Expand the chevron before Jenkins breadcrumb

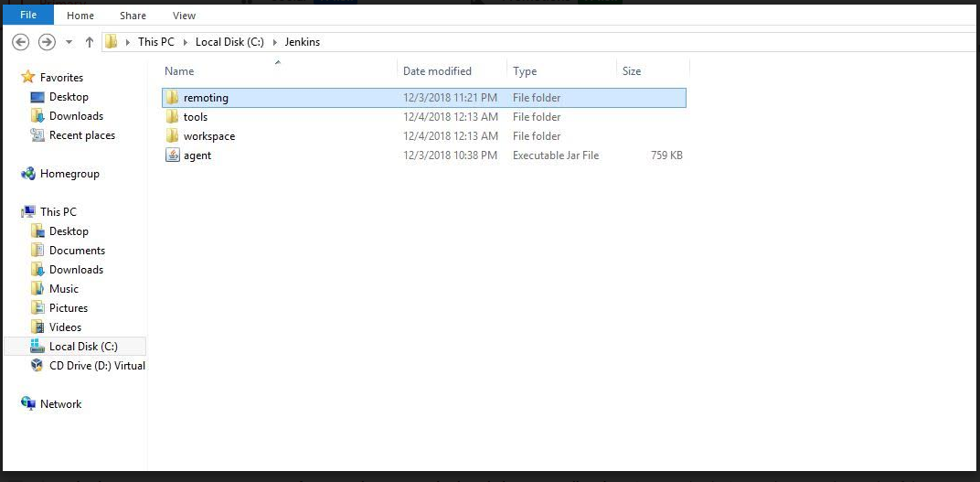275,42
